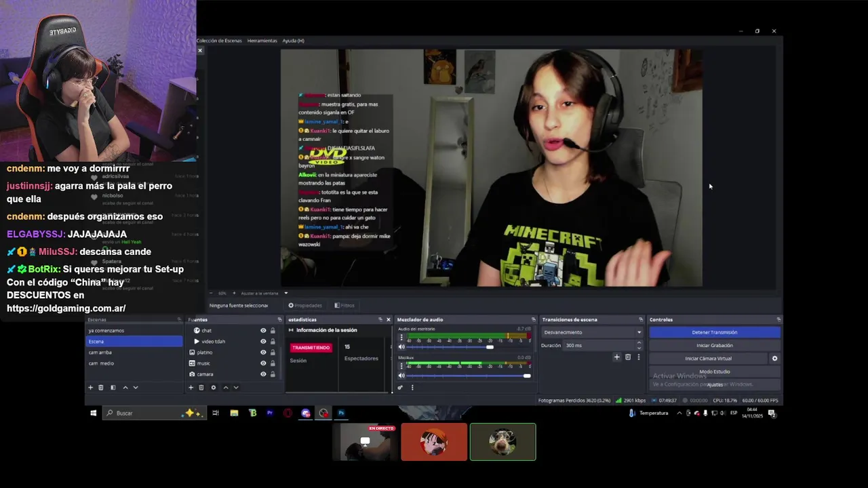This screenshot has width=868, height=488.
Task: Open Audio del escritorio options three-dot menu
Action: [x=401, y=337]
